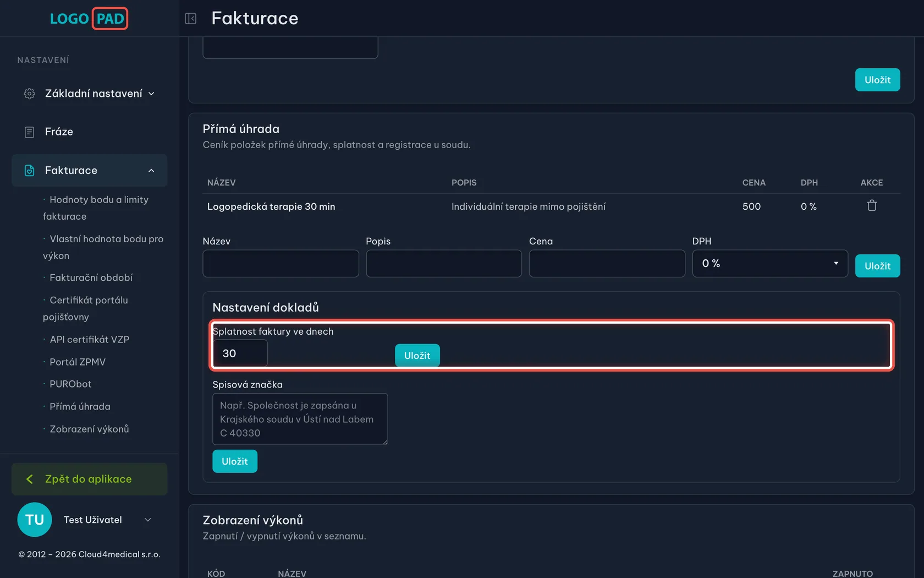The image size is (924, 578).
Task: Save the new price item with Uložit
Action: 877,266
